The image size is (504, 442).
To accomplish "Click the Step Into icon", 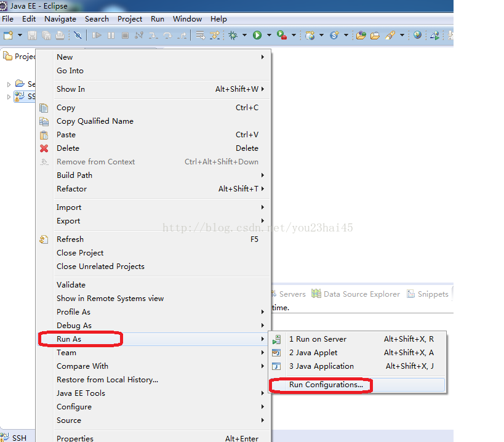I will 153,35.
